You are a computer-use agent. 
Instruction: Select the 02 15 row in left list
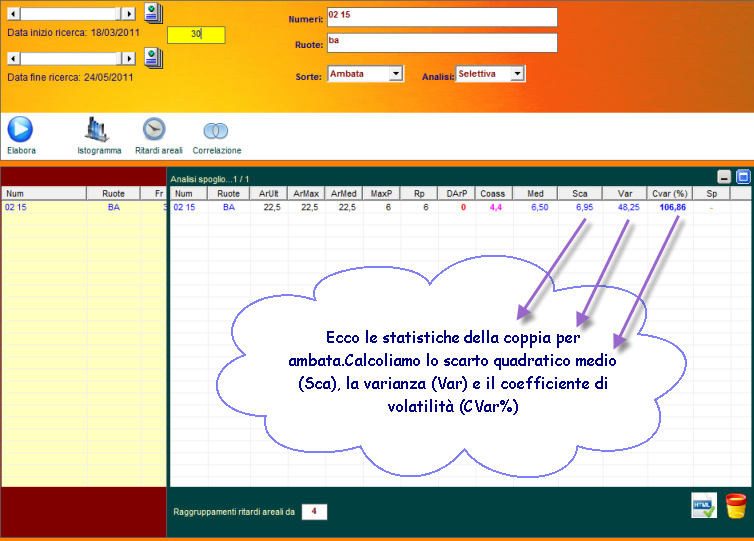click(84, 207)
